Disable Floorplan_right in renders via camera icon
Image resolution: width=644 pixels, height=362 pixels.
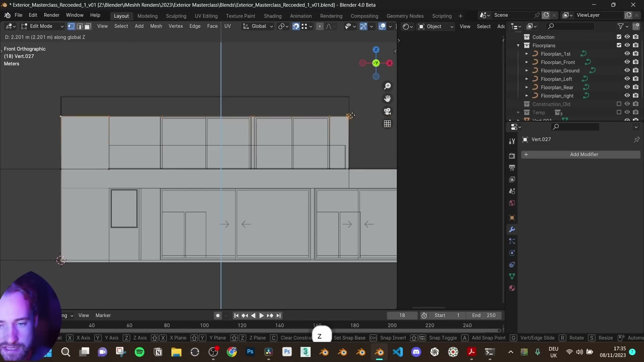pyautogui.click(x=636, y=96)
